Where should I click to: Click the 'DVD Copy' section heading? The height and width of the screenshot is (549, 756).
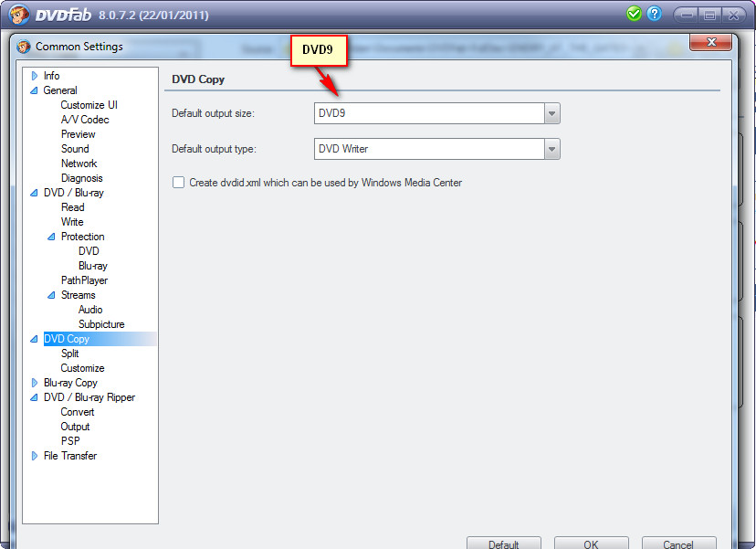(x=198, y=79)
